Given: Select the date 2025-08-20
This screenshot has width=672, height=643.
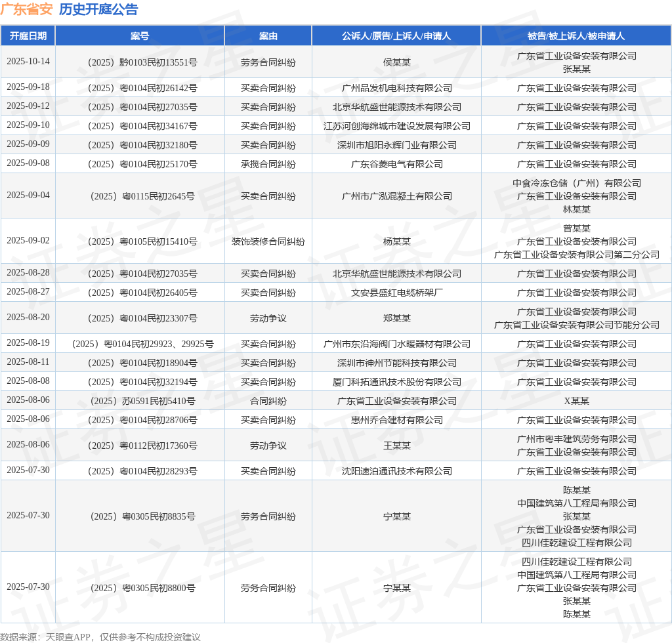Looking at the screenshot, I should tap(28, 317).
